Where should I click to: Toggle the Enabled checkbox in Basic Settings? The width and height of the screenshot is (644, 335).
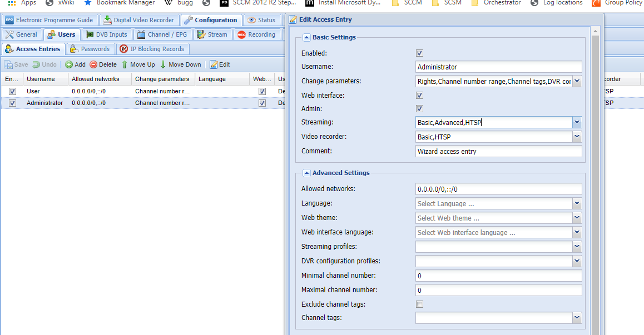coord(420,53)
